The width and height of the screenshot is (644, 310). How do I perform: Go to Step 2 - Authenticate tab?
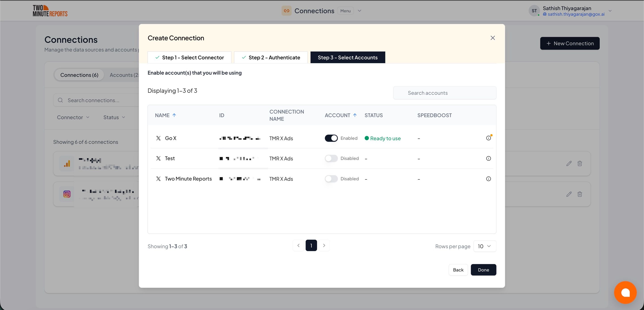tap(271, 58)
